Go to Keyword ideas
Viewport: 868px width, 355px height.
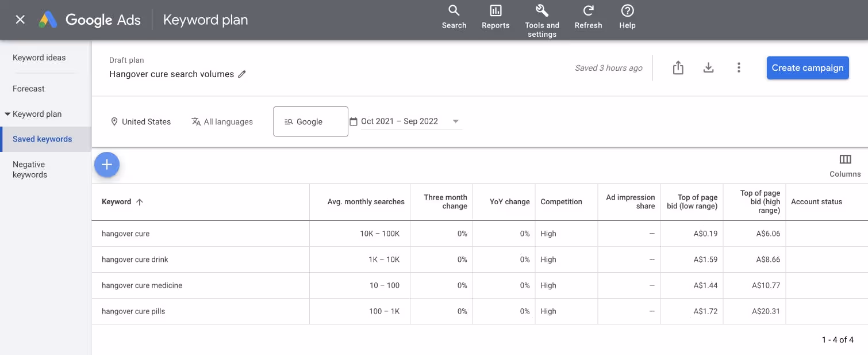[x=39, y=58]
